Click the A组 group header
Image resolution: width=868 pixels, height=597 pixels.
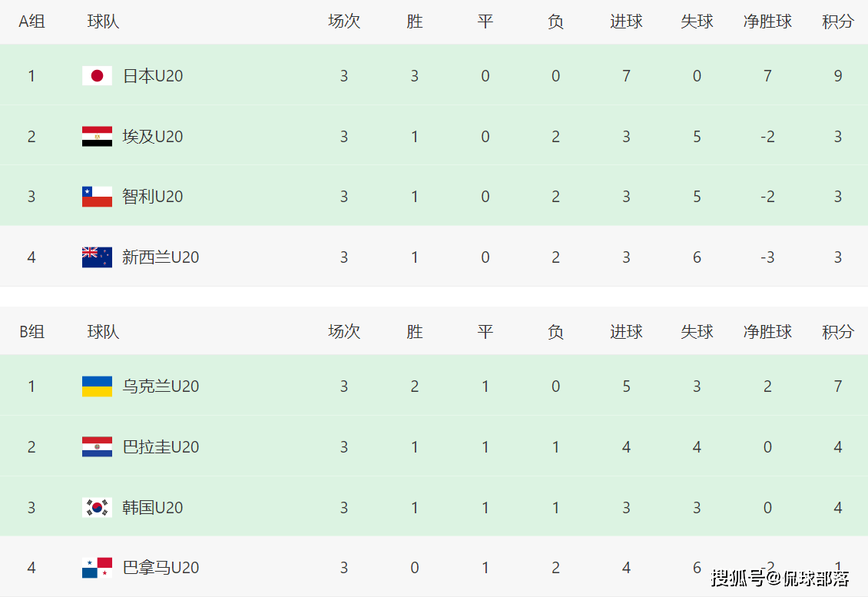click(x=31, y=22)
